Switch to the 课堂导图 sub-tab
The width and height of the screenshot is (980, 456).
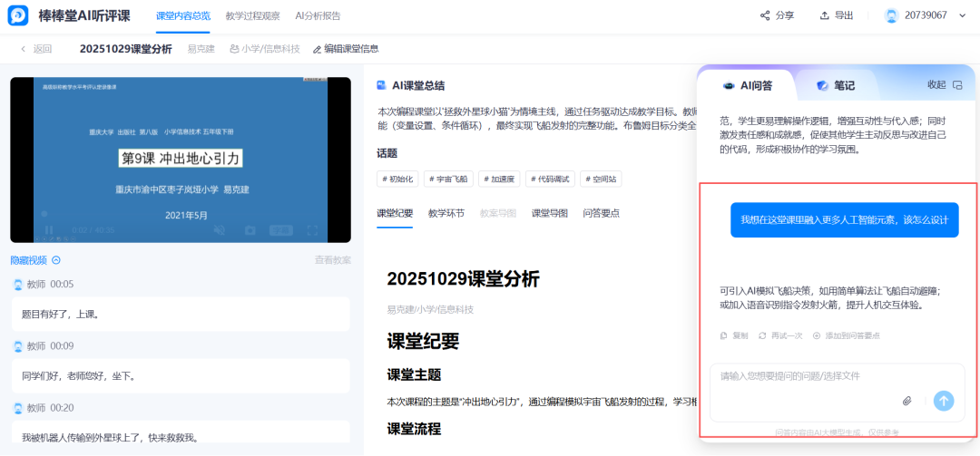[550, 213]
